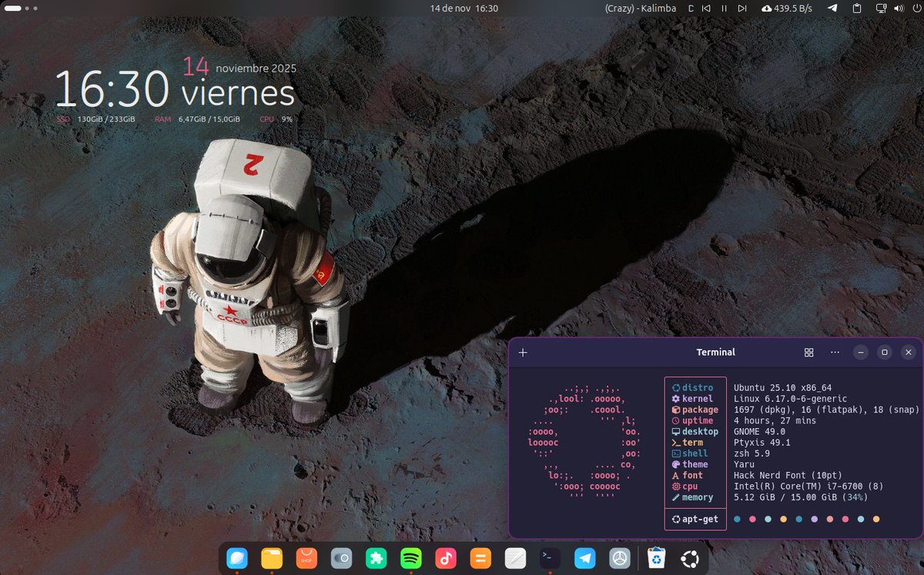Launch the orange SHOP app store icon
Image resolution: width=924 pixels, height=575 pixels.
306,558
